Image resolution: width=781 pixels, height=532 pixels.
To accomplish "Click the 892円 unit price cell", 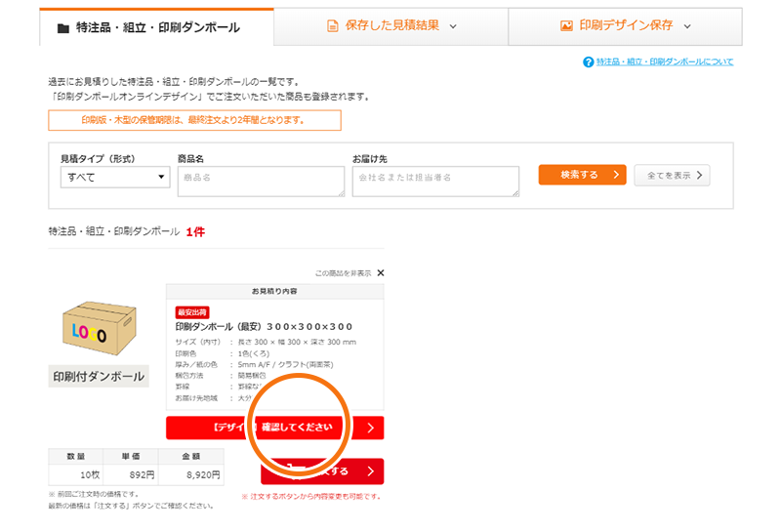I will point(131,474).
